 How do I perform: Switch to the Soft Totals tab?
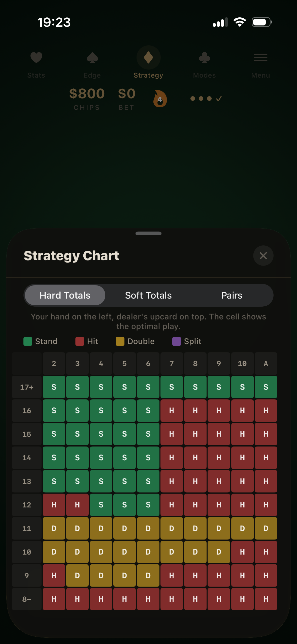click(x=148, y=295)
